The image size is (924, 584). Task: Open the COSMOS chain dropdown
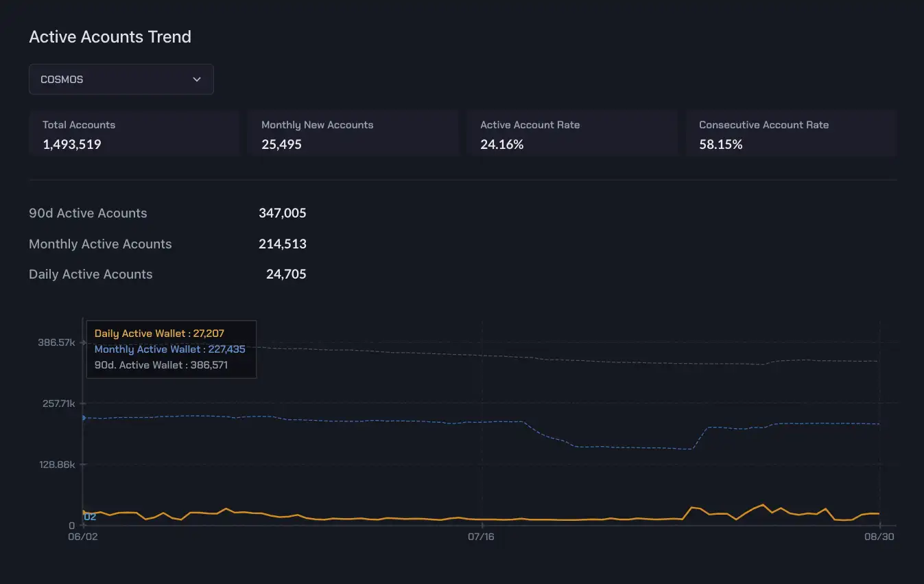121,80
